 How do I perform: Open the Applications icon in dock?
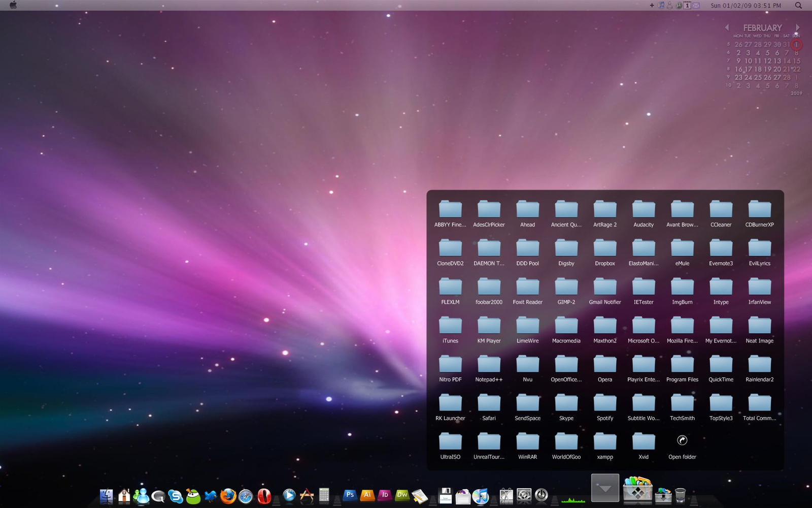point(307,496)
